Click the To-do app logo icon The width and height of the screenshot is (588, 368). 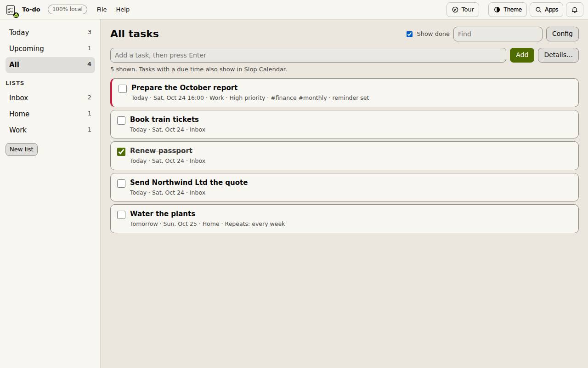[x=11, y=10]
